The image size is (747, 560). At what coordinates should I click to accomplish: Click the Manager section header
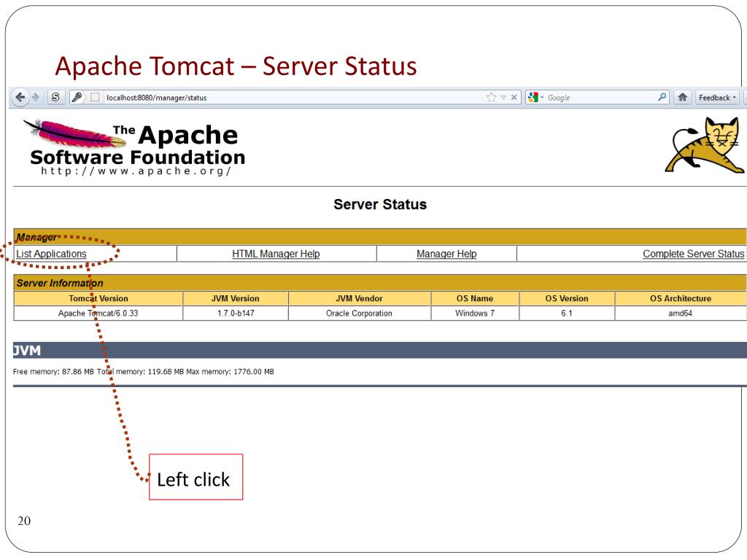(380, 237)
